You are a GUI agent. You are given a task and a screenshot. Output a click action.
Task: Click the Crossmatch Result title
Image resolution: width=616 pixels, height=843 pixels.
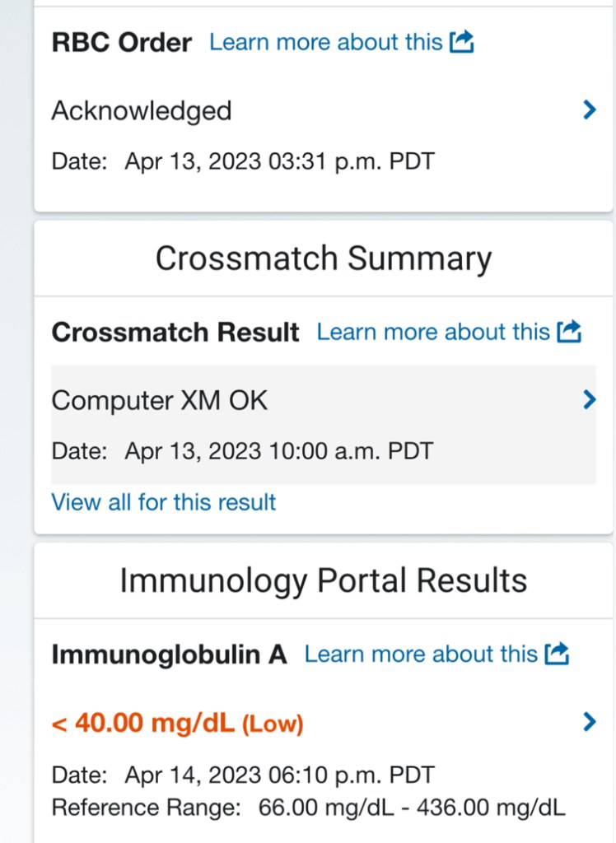pyautogui.click(x=175, y=332)
